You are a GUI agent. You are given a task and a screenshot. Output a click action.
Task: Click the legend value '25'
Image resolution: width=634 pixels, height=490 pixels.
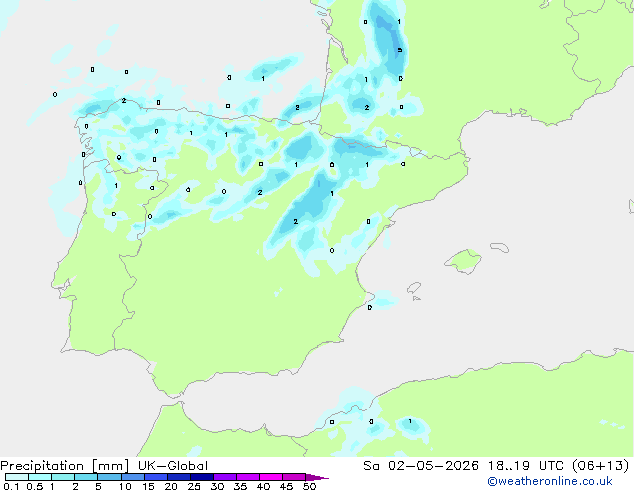click(194, 486)
